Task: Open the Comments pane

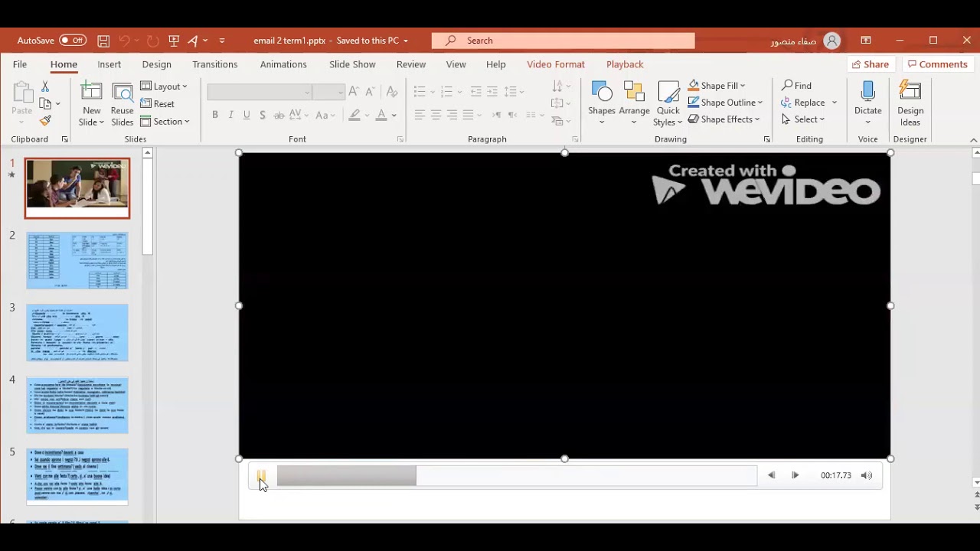Action: click(938, 64)
